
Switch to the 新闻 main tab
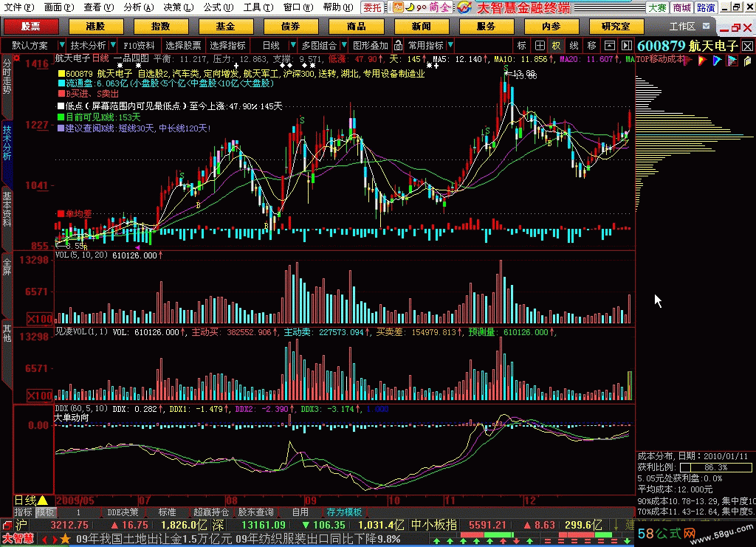pos(421,27)
